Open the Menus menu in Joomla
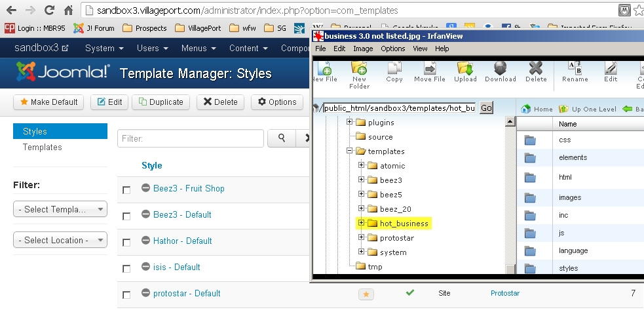Viewport: 644px width, 316px height. click(x=199, y=48)
